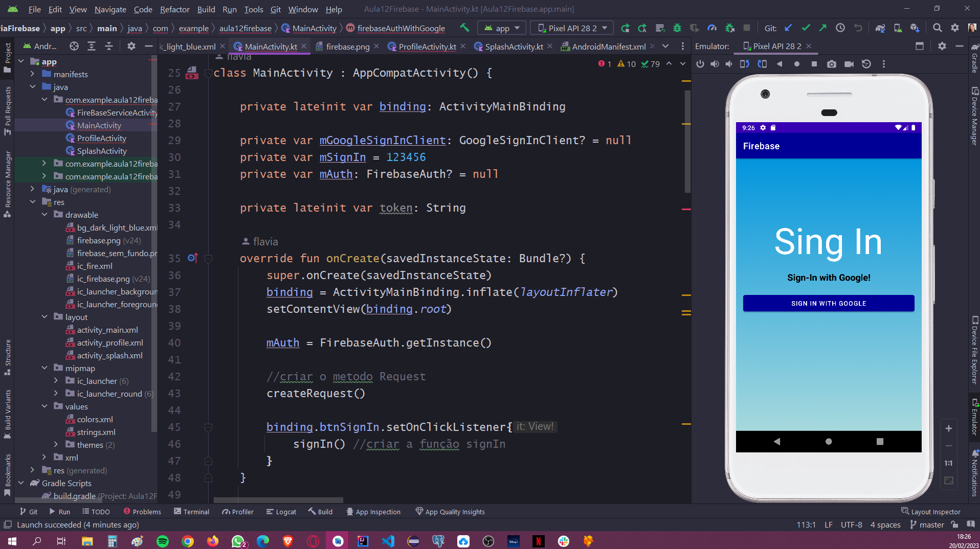The height and width of the screenshot is (549, 980).
Task: Open the Profiler gauge icon in toolbar
Action: click(712, 28)
